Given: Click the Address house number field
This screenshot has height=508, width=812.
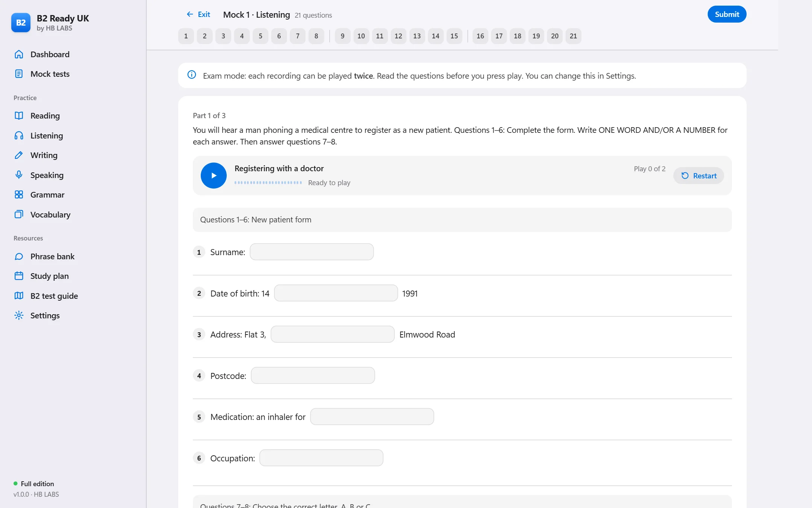Looking at the screenshot, I should 332,334.
